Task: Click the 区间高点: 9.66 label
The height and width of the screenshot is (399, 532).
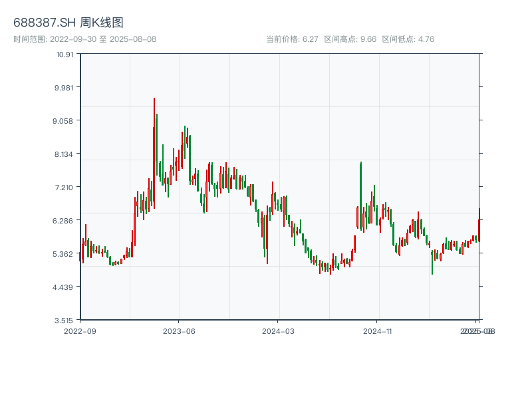Action: click(350, 39)
